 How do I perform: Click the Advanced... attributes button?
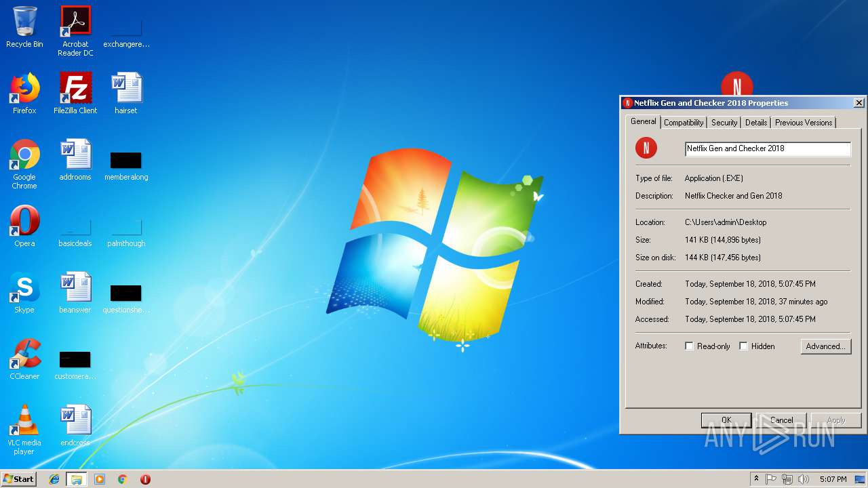(825, 346)
